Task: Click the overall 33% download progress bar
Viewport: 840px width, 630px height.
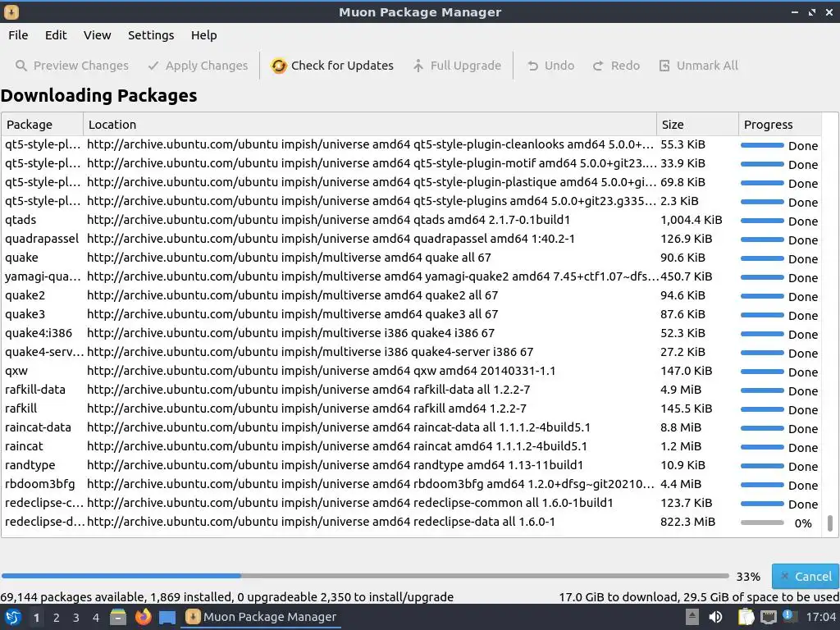Action: [365, 577]
